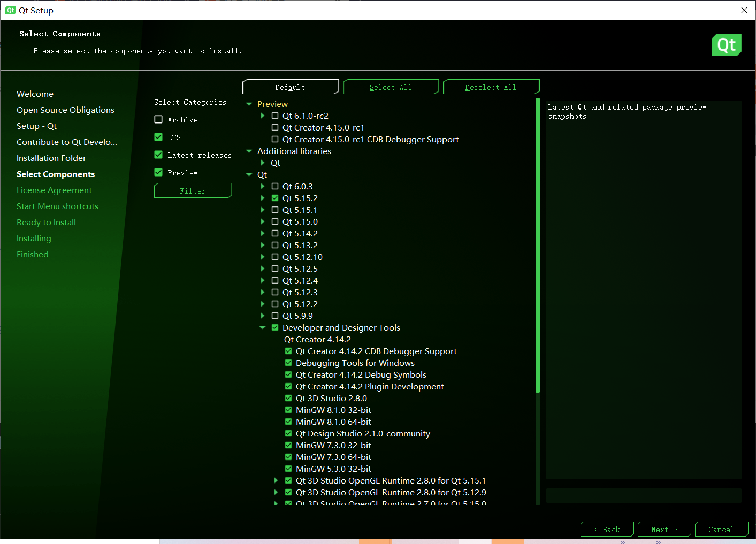Expand the Qt 5.15.2 node
The height and width of the screenshot is (544, 756).
262,198
